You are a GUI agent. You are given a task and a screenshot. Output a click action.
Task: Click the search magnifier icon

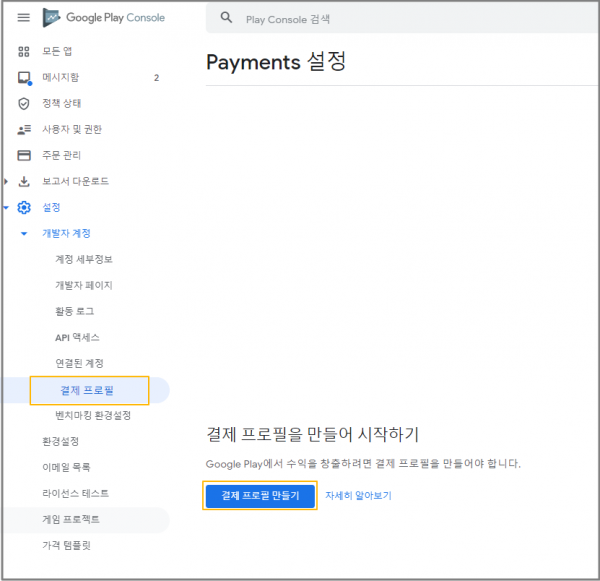(x=226, y=18)
